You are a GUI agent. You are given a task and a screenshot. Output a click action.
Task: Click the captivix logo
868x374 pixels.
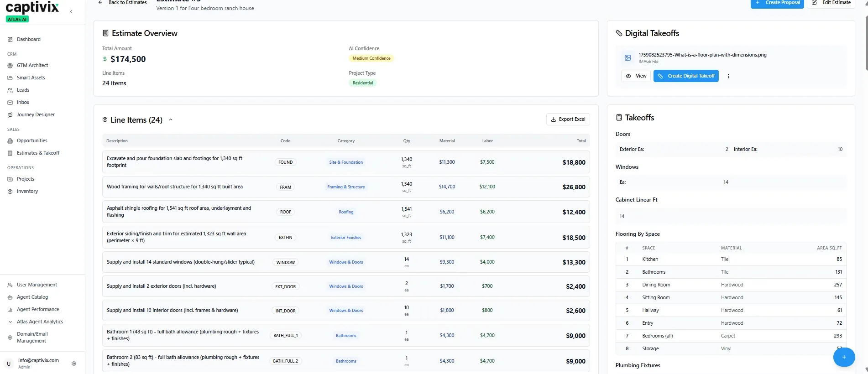click(x=32, y=7)
